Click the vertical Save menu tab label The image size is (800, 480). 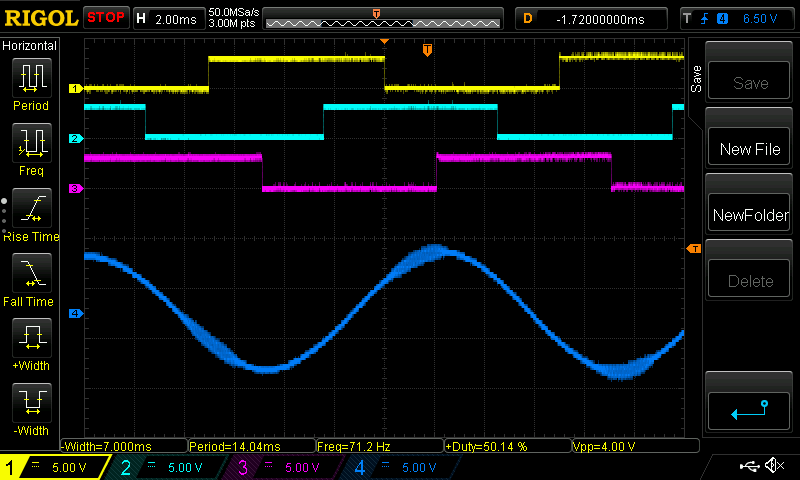[x=696, y=79]
